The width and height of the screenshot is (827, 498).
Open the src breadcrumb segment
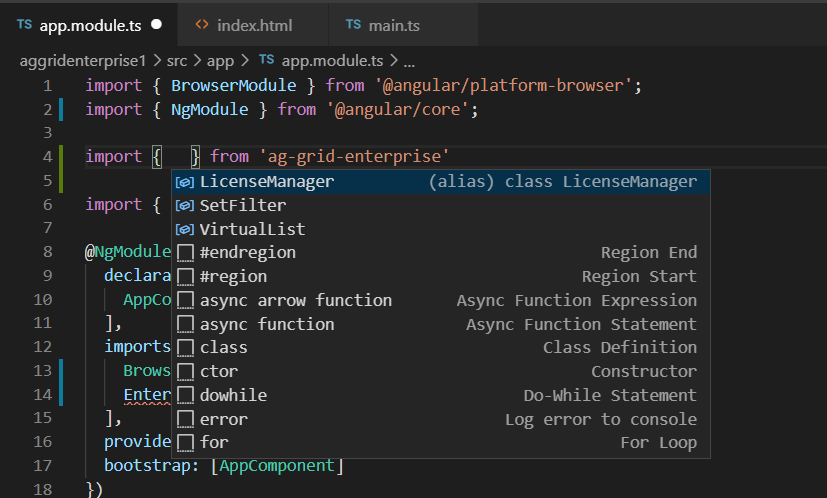[x=177, y=61]
